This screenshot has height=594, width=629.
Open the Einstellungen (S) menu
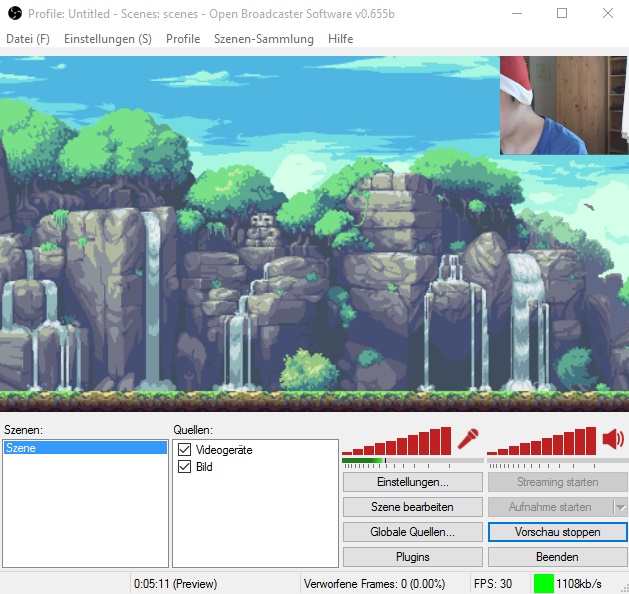tap(108, 39)
